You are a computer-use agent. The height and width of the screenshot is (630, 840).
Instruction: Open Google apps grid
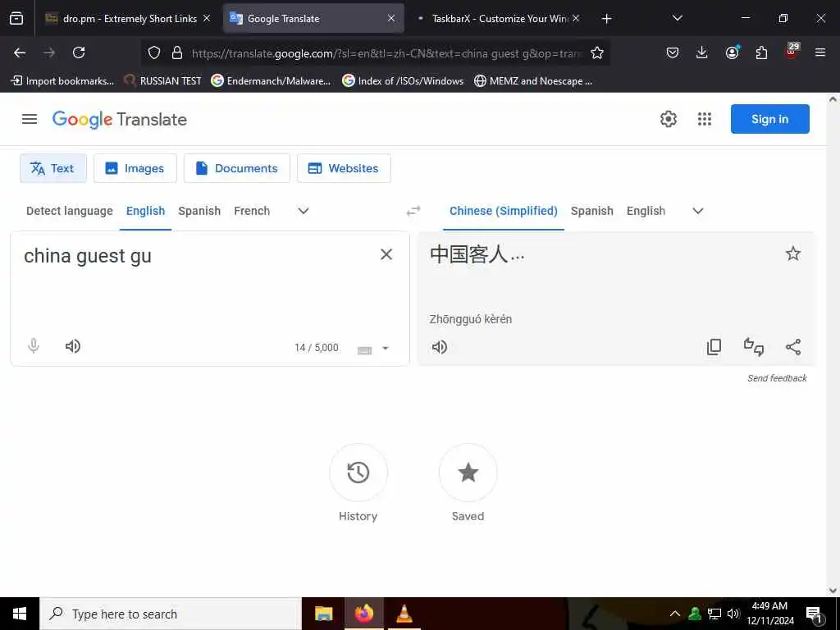coord(705,119)
